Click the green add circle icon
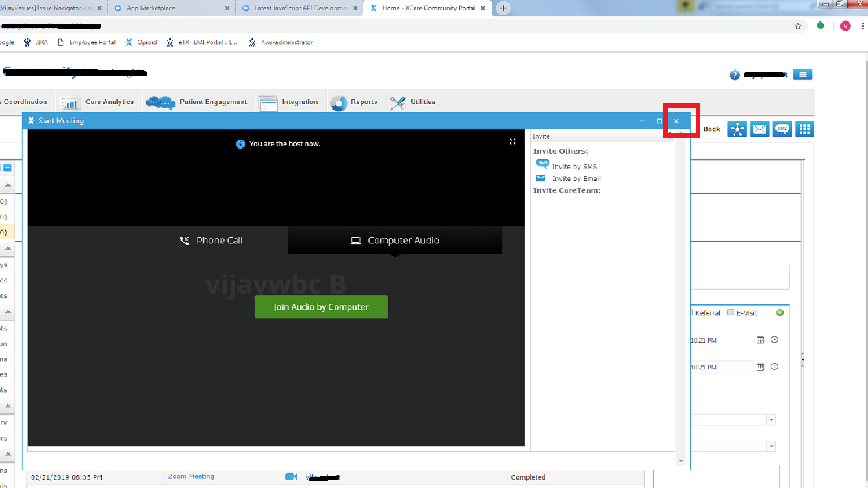The width and height of the screenshot is (868, 488). tap(780, 312)
